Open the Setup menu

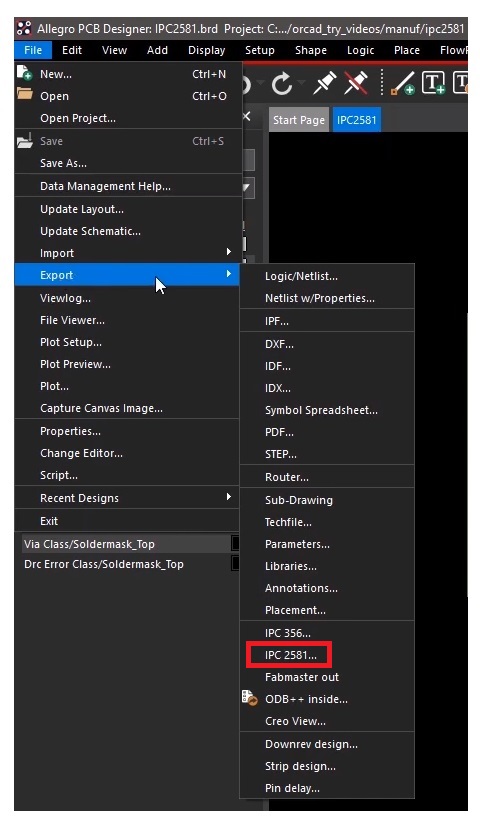click(x=260, y=50)
